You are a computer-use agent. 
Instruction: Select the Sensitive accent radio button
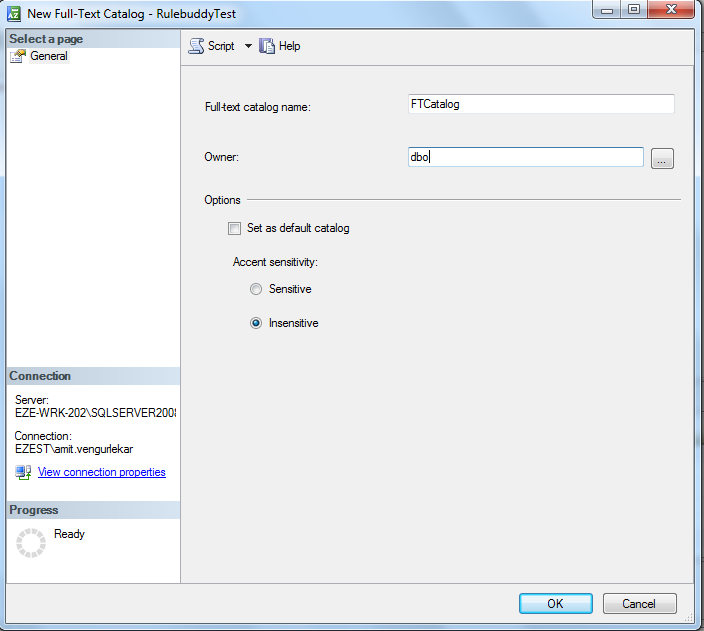click(257, 289)
